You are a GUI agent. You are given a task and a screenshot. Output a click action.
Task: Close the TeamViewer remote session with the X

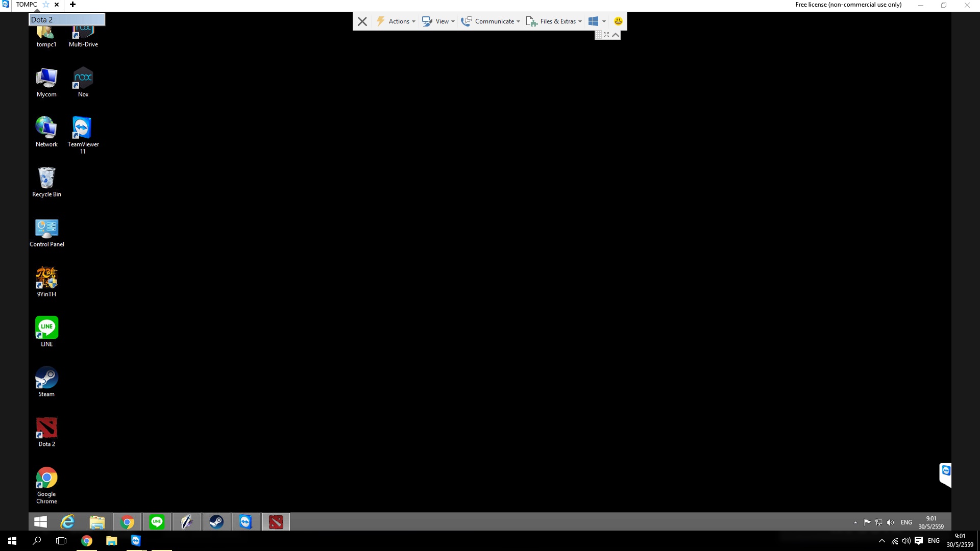point(362,21)
